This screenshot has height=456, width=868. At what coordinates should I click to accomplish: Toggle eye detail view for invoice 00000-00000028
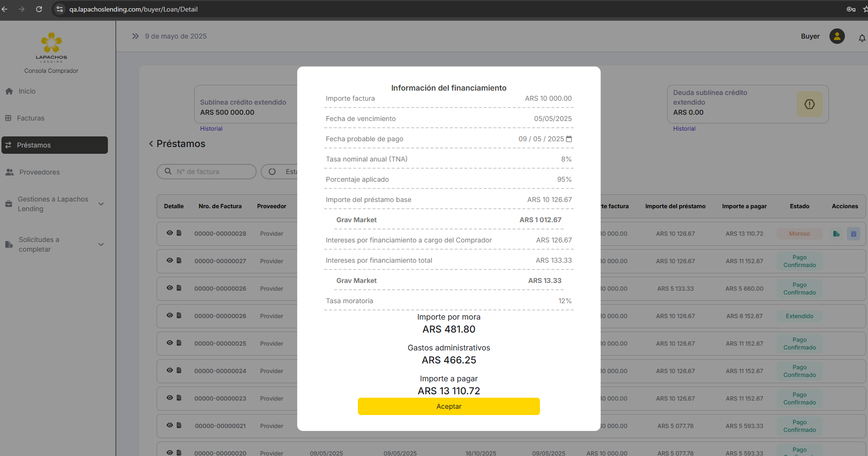[170, 233]
